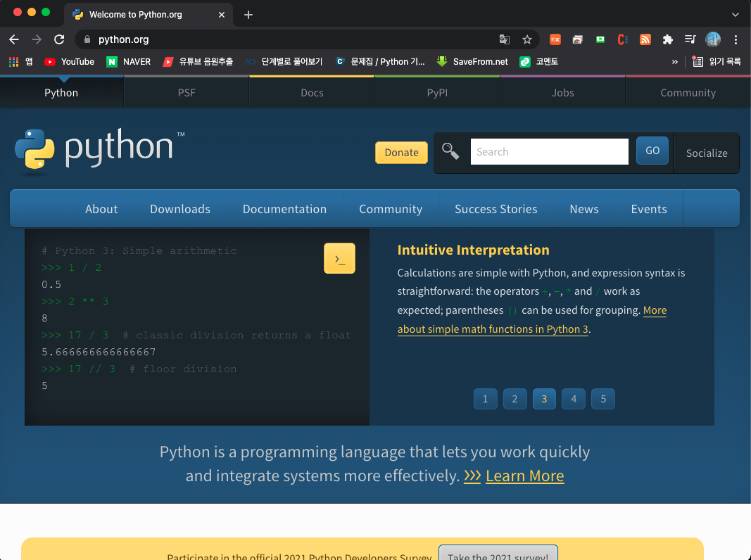The width and height of the screenshot is (751, 560).
Task: Click the magnifying glass search icon
Action: coord(450,151)
